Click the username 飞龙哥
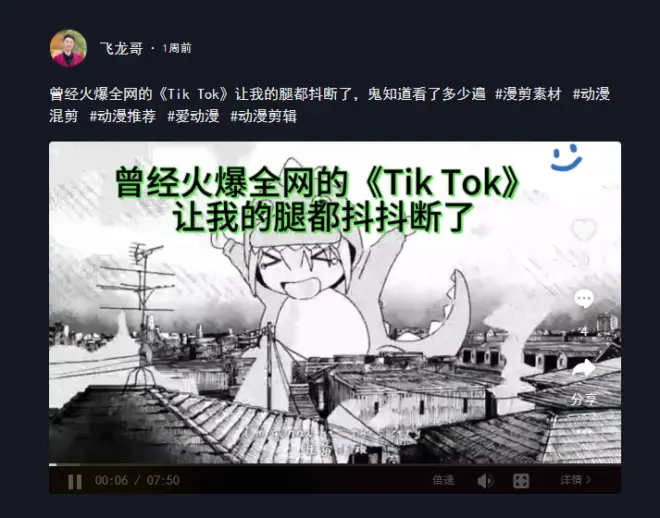 (122, 48)
